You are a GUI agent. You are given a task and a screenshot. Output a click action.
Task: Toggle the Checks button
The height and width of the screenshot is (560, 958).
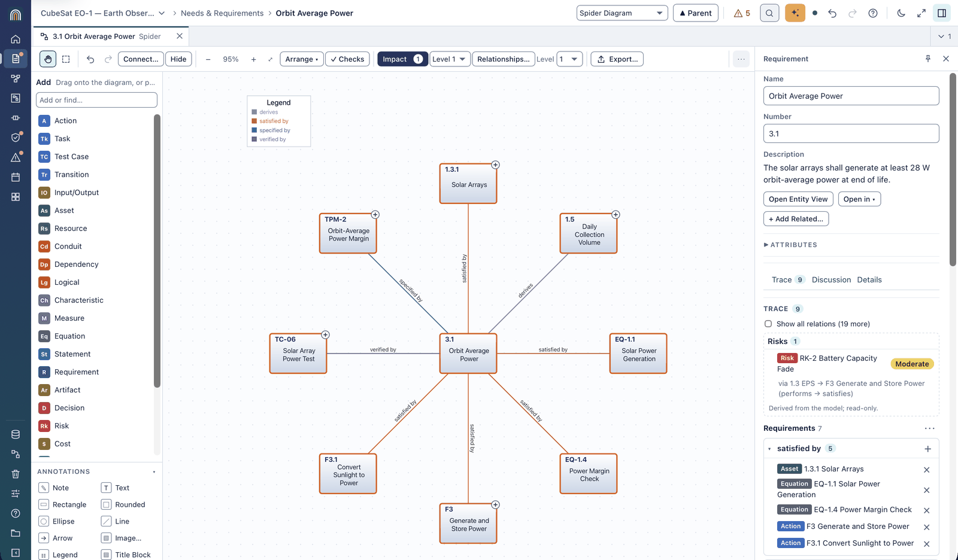(347, 59)
